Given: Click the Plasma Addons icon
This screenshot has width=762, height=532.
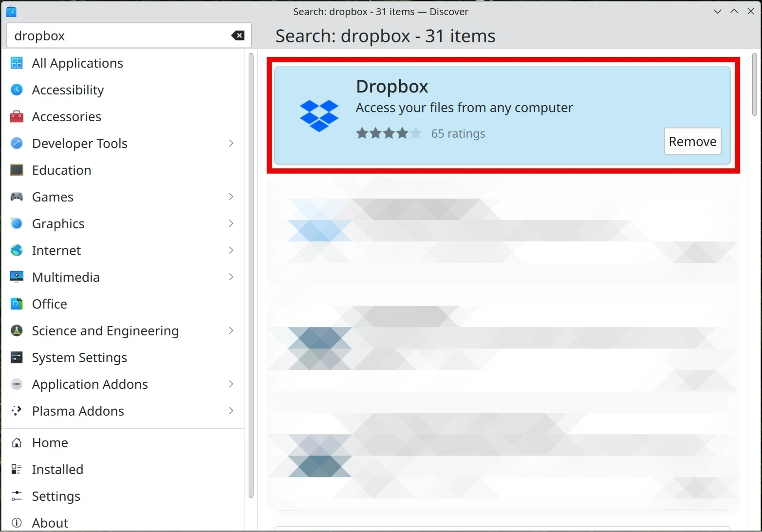Looking at the screenshot, I should [17, 411].
